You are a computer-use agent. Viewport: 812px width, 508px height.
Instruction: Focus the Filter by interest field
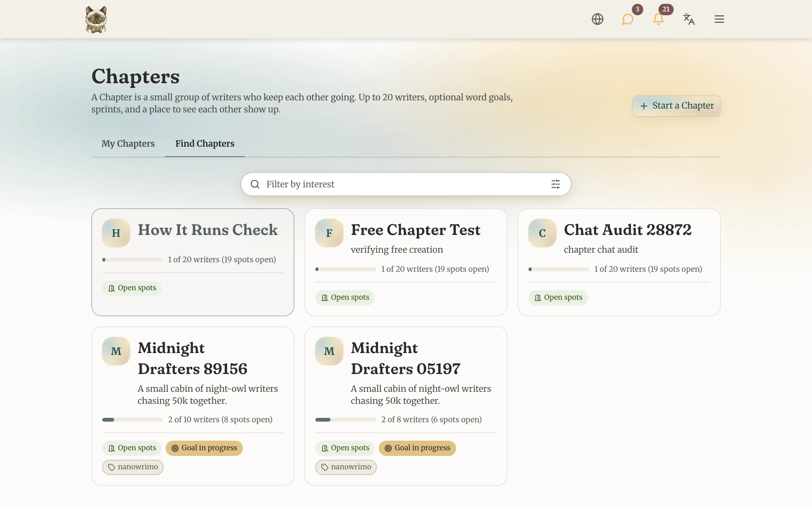click(x=406, y=184)
